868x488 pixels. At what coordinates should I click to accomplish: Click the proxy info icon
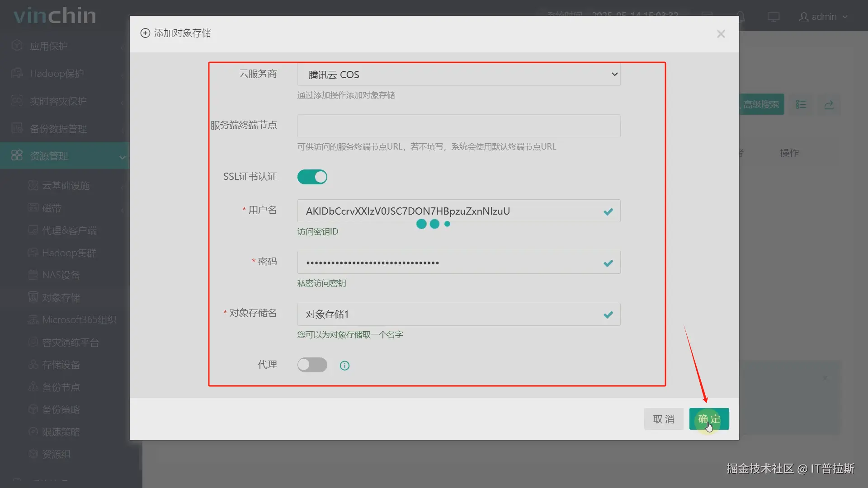(344, 366)
